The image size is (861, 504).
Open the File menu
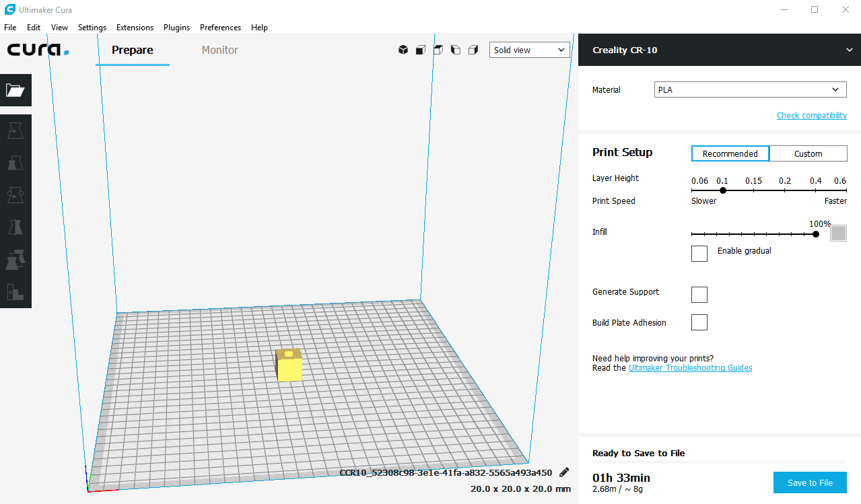(x=10, y=28)
